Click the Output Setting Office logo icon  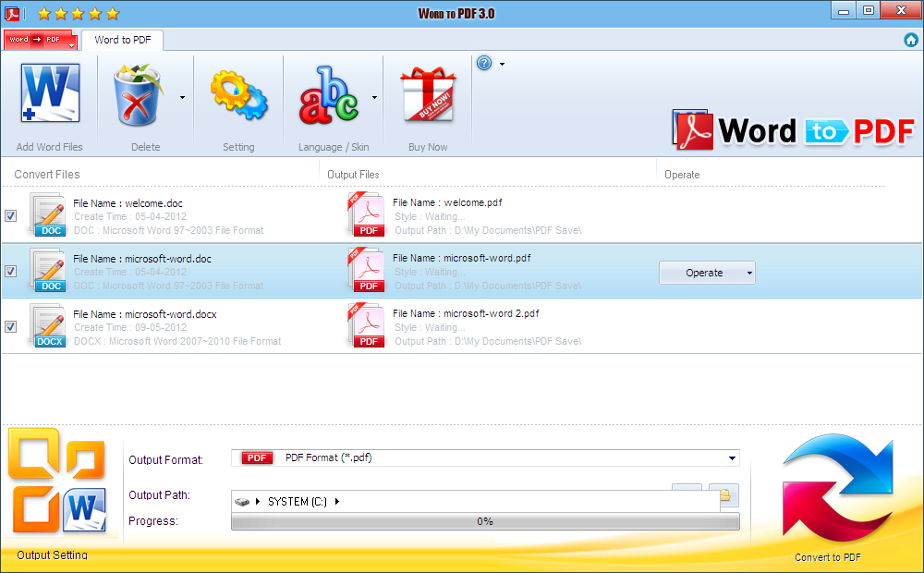click(57, 481)
